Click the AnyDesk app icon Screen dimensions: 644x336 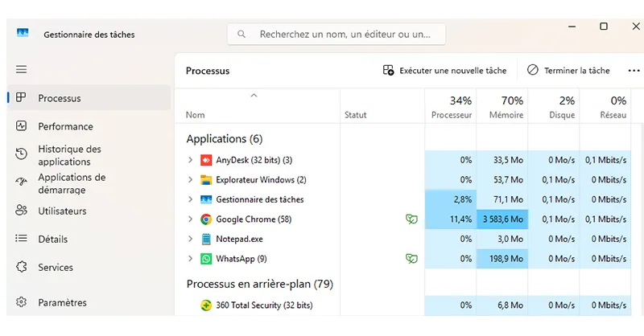(206, 160)
